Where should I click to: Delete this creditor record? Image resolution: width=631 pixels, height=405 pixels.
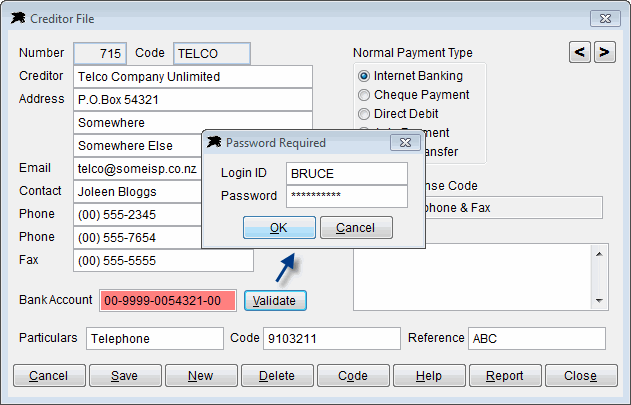click(x=277, y=376)
